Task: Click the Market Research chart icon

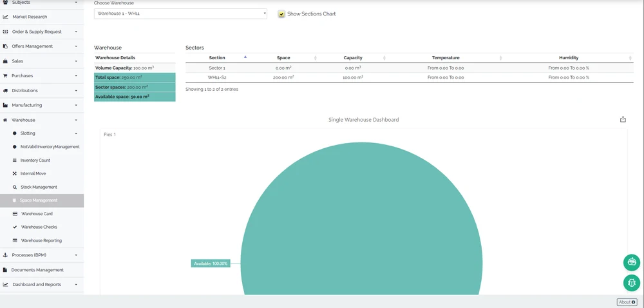Action: click(x=5, y=17)
